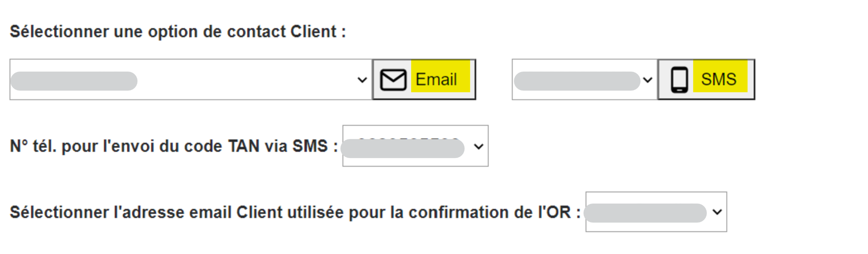The image size is (868, 254).
Task: Open the OR confirmation email chevron
Action: 717,212
